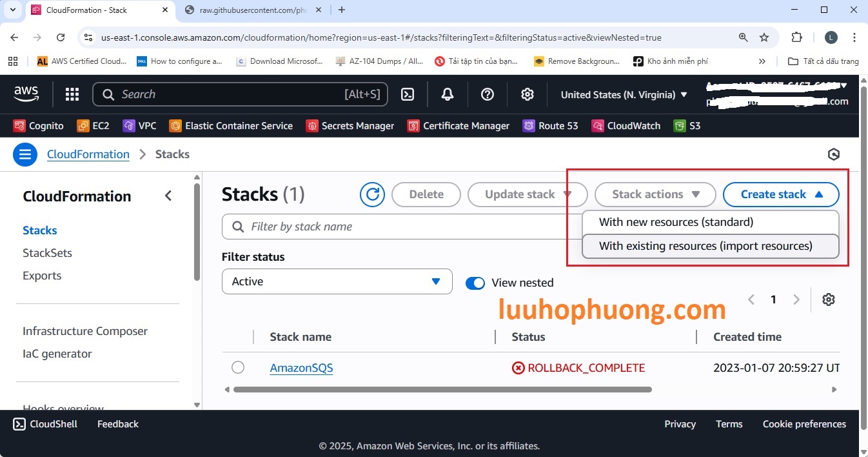Click the horizontal scrollbar under stacks table
Viewport: 868px width, 457px height.
coord(442,390)
